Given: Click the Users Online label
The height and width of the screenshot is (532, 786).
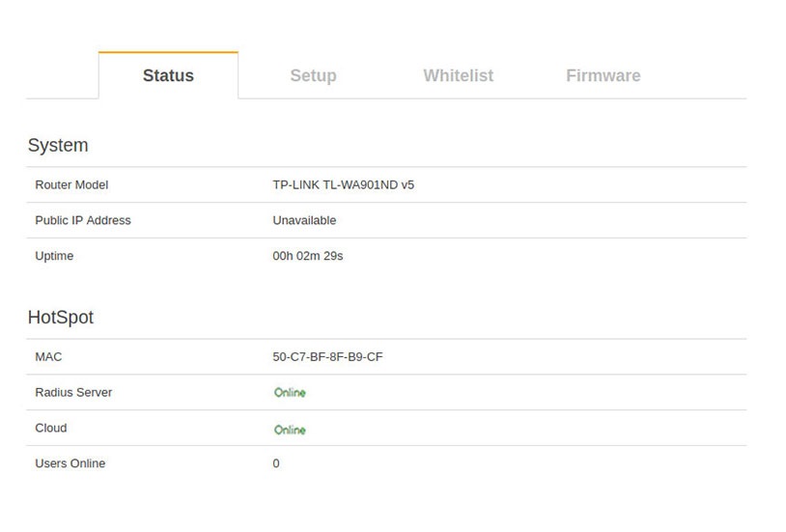Looking at the screenshot, I should tap(70, 463).
